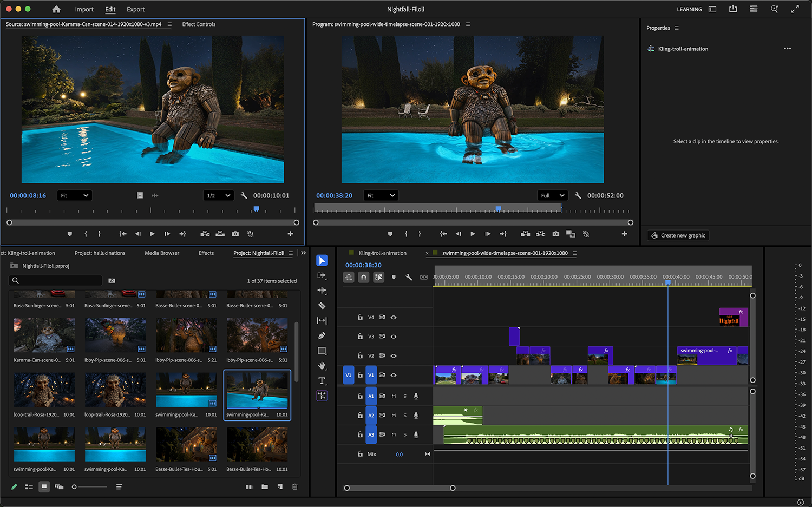812x507 pixels.
Task: Click the thumbnail size zoom slider
Action: 90,487
